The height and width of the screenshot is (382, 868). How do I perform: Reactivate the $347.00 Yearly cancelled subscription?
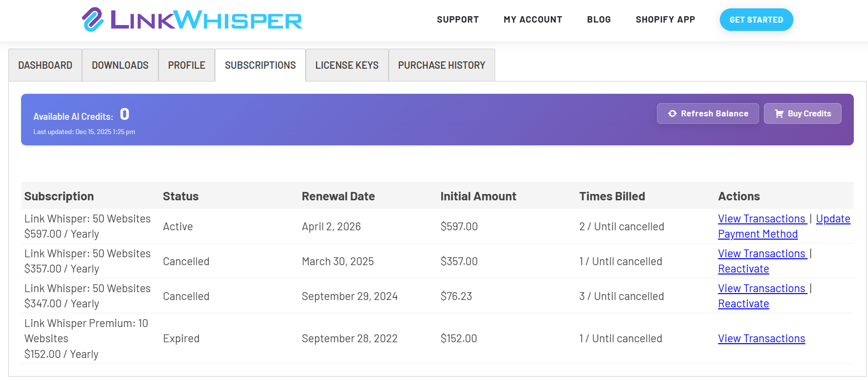pyautogui.click(x=743, y=303)
